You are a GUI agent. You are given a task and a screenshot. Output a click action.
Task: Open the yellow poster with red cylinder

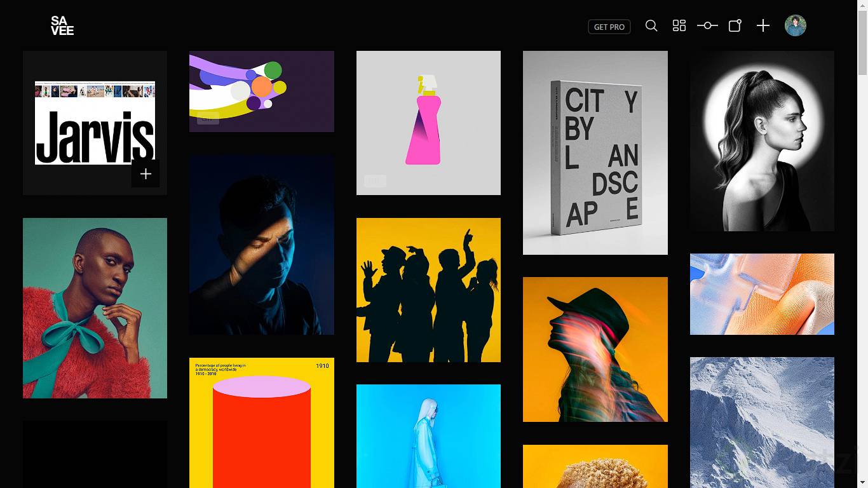coord(262,423)
